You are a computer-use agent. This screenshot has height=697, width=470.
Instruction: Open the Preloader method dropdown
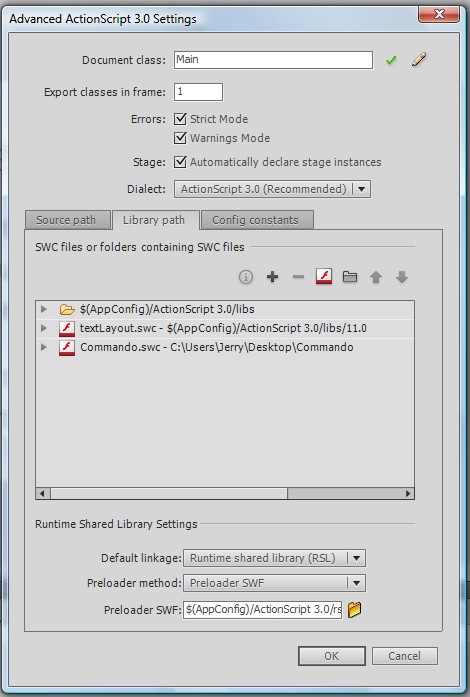click(x=274, y=583)
